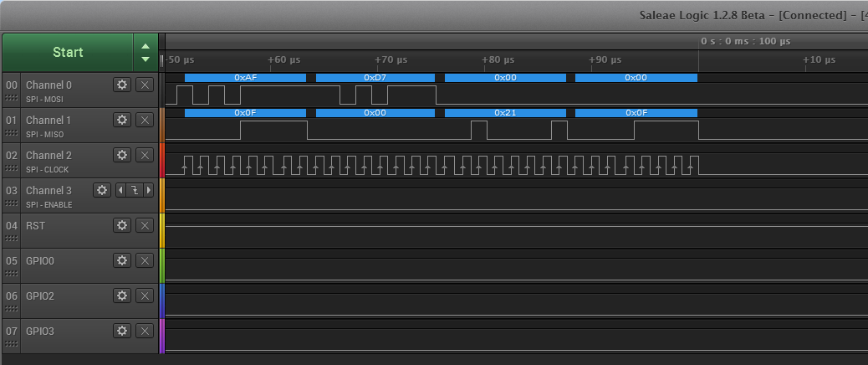Open settings gear for Channel 1
The image size is (868, 365).
pyautogui.click(x=122, y=120)
